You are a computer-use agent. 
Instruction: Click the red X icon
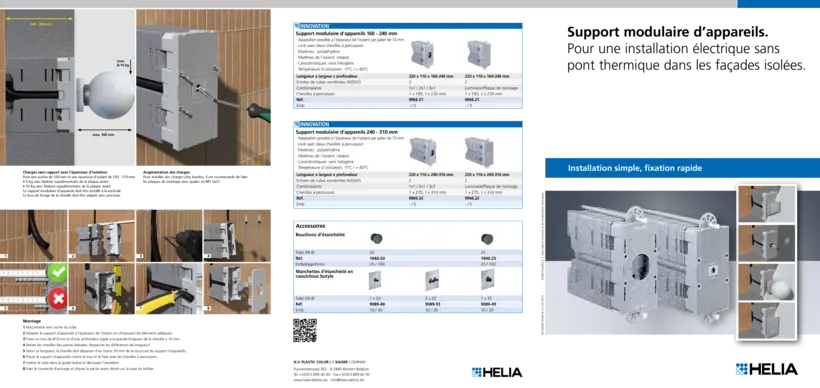56,299
